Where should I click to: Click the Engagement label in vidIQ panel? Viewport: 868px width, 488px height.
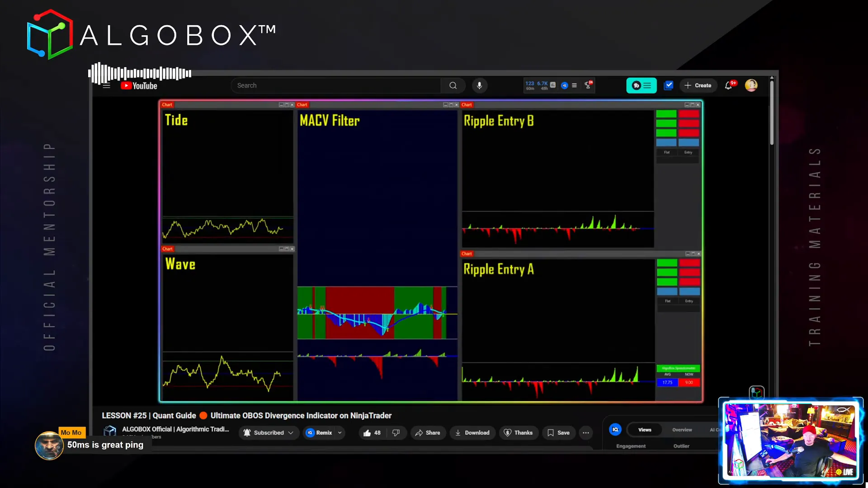pos(631,446)
